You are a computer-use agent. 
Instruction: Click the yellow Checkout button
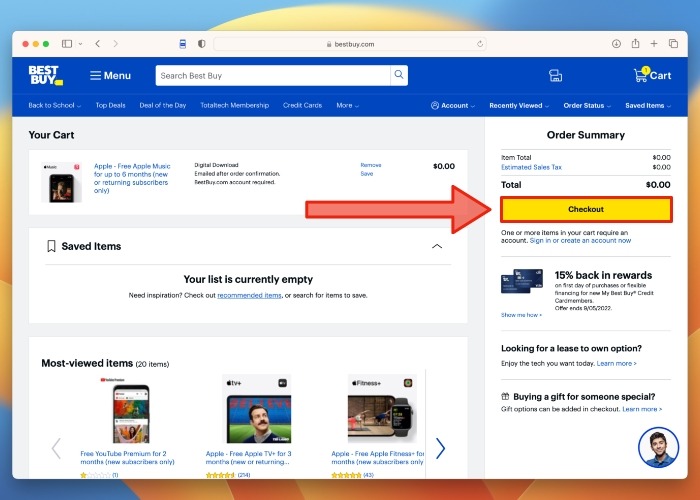click(x=586, y=209)
